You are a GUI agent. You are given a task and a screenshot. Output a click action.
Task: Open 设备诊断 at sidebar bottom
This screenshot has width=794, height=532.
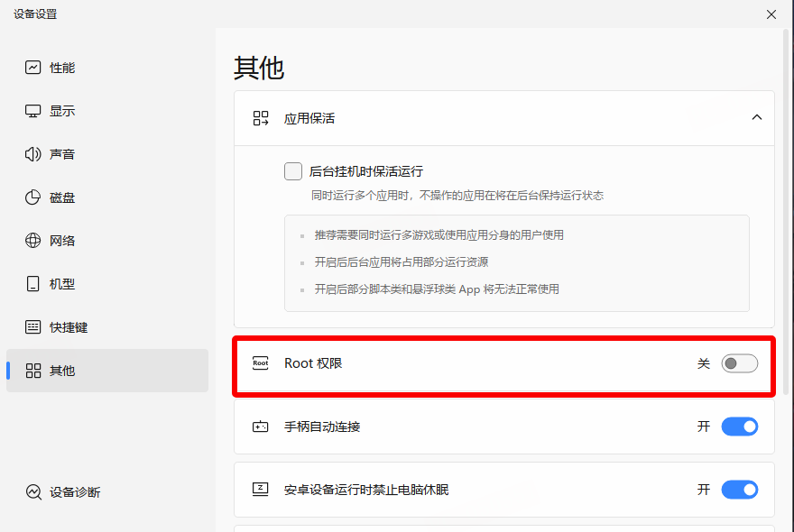pos(75,492)
